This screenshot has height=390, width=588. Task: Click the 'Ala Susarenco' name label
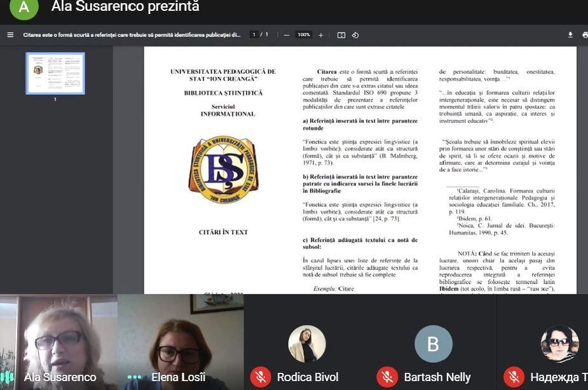[60, 377]
